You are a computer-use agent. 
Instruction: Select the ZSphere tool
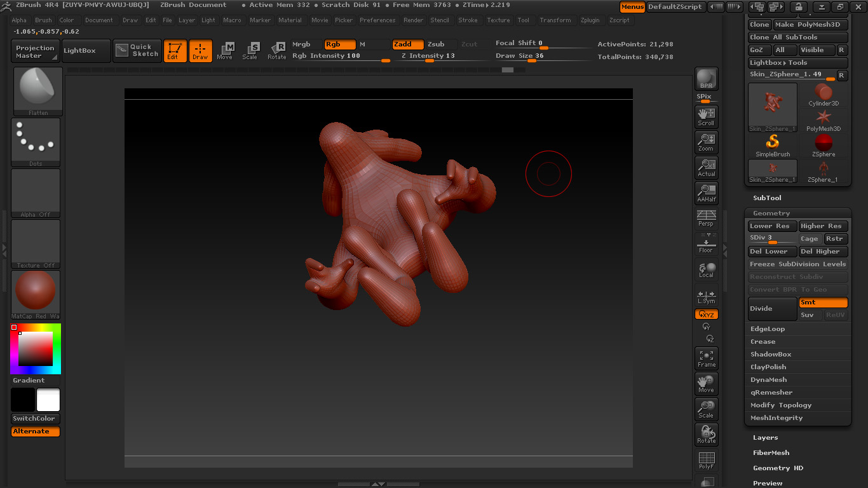click(x=824, y=146)
